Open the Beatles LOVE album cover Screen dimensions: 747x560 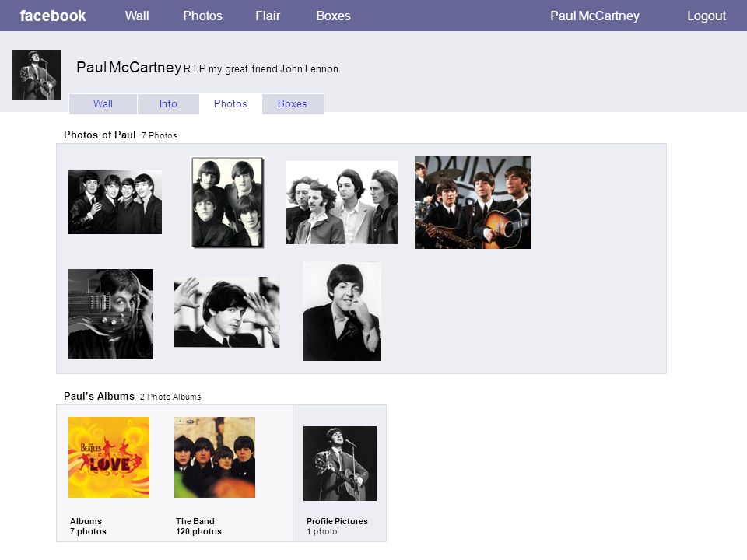[x=109, y=457]
